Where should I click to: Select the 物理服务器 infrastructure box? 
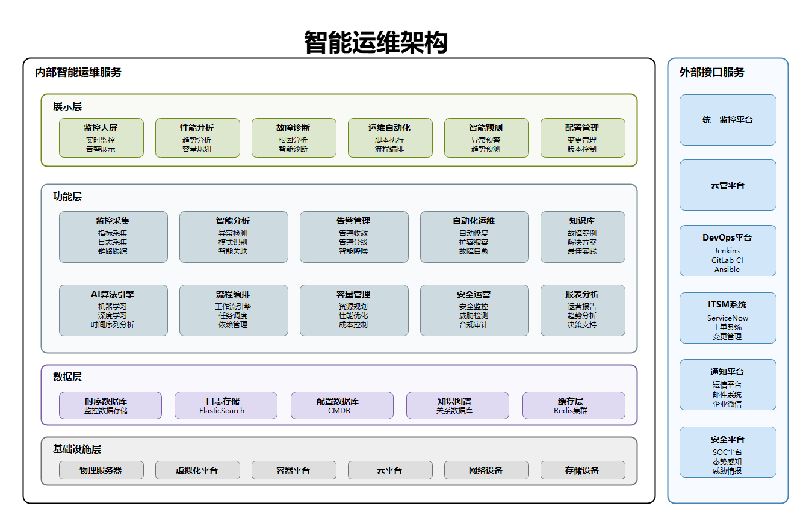point(101,470)
